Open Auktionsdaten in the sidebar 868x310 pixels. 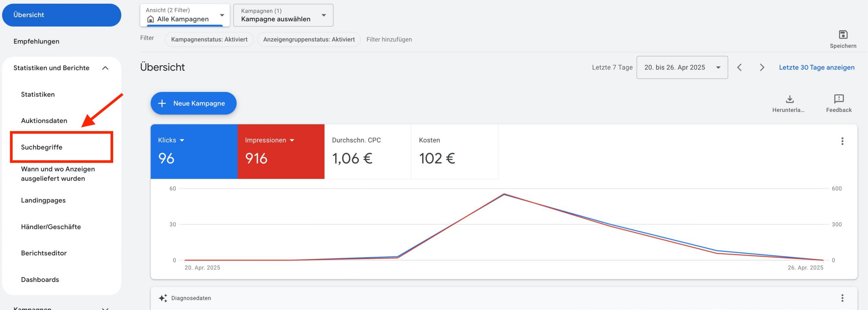(44, 121)
